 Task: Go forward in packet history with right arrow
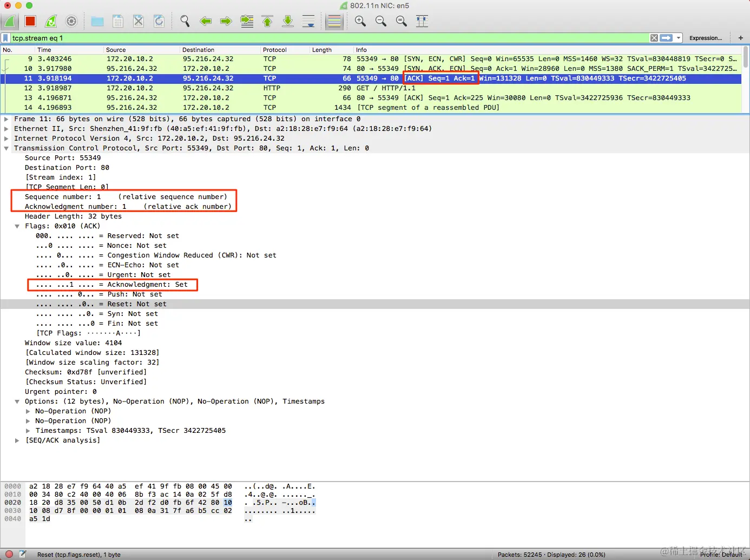(x=226, y=21)
